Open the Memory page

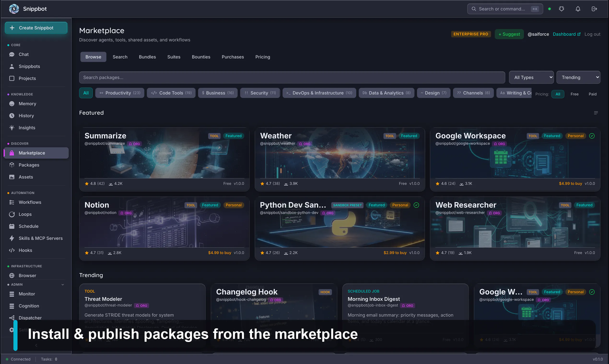pyautogui.click(x=36, y=104)
